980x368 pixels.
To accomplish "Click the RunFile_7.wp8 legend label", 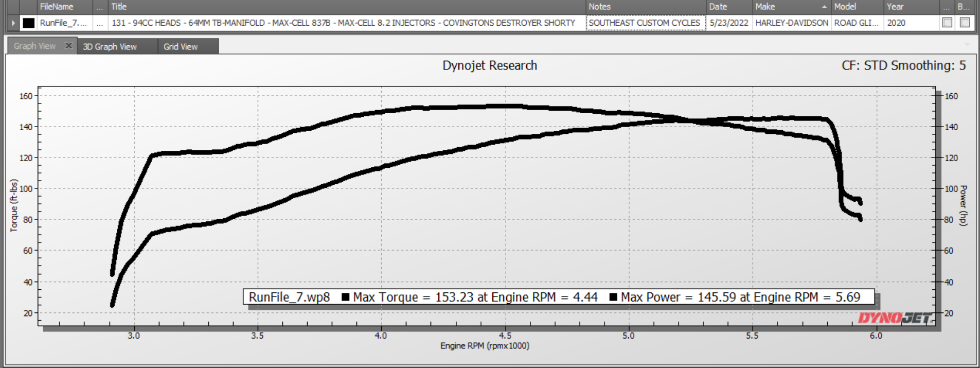I will click(290, 297).
